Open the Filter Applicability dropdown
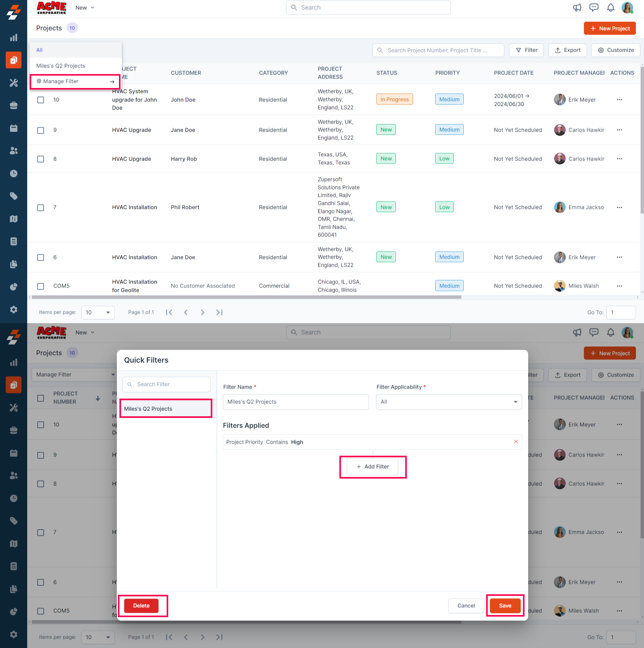Viewport: 644px width, 648px height. coord(449,402)
